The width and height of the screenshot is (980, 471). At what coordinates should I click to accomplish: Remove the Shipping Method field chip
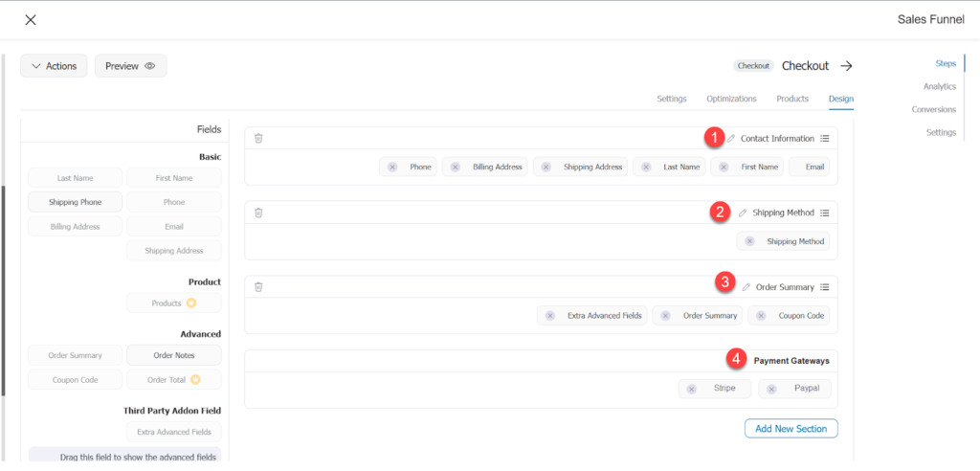749,241
